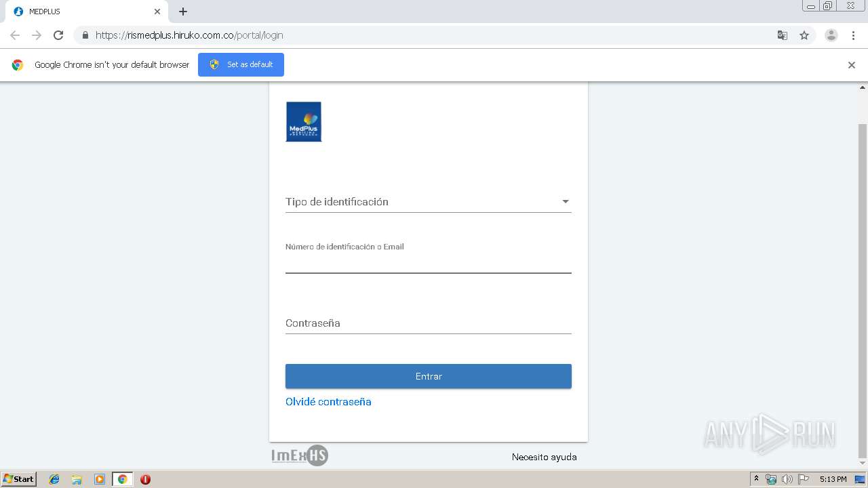868x488 pixels.
Task: Click the scrollbar down arrow
Action: point(863,464)
